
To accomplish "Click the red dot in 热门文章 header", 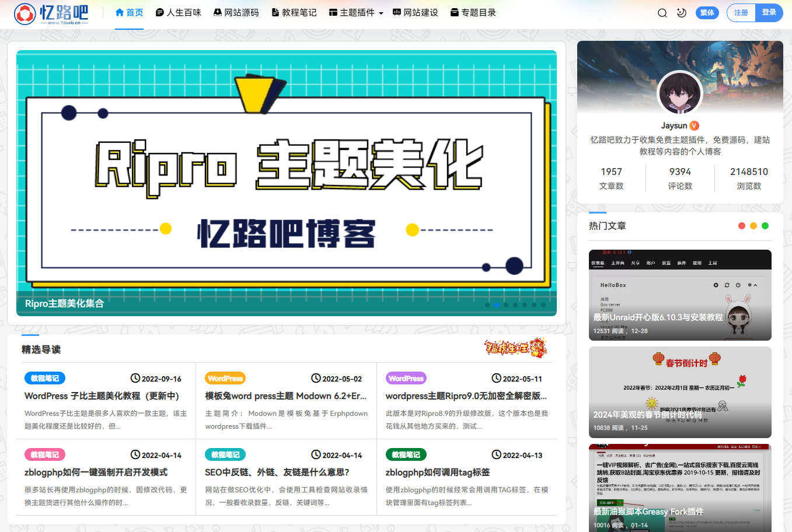I will point(742,226).
